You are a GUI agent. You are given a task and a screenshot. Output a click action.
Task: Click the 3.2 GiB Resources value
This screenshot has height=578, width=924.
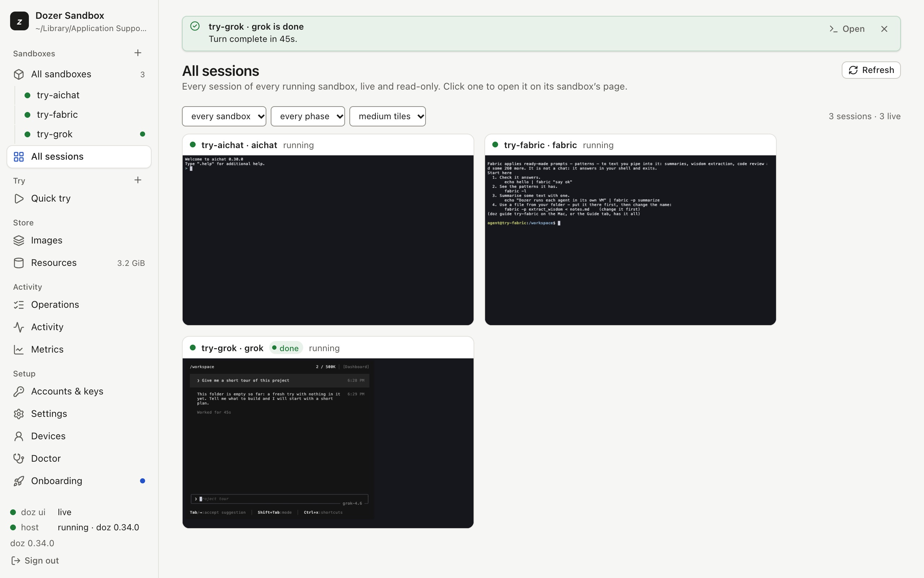pos(131,263)
